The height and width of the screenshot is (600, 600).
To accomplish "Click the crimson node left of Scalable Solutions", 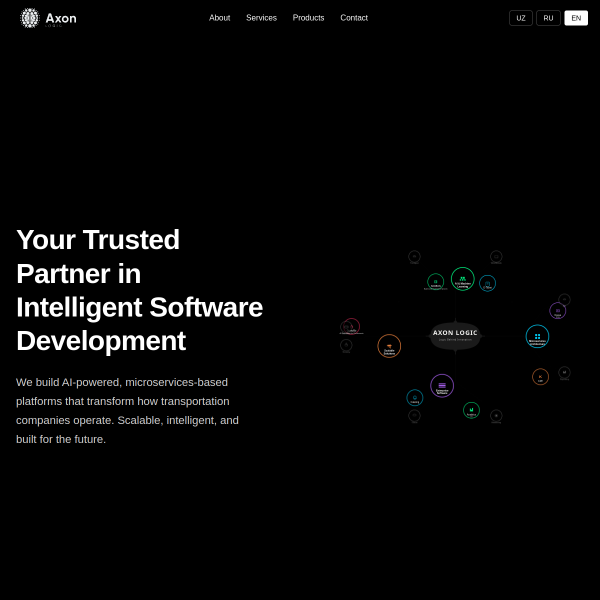I will coord(352,326).
